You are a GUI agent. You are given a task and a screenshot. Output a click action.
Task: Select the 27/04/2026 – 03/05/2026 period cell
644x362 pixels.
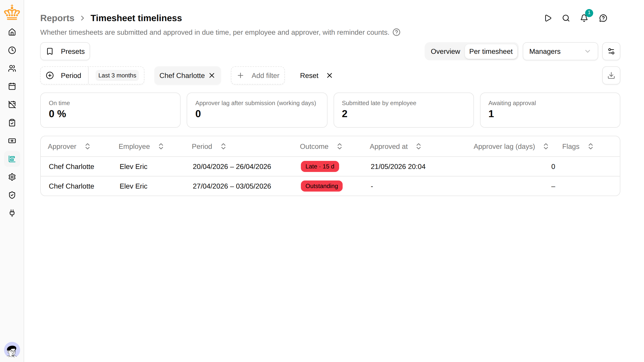pyautogui.click(x=232, y=186)
